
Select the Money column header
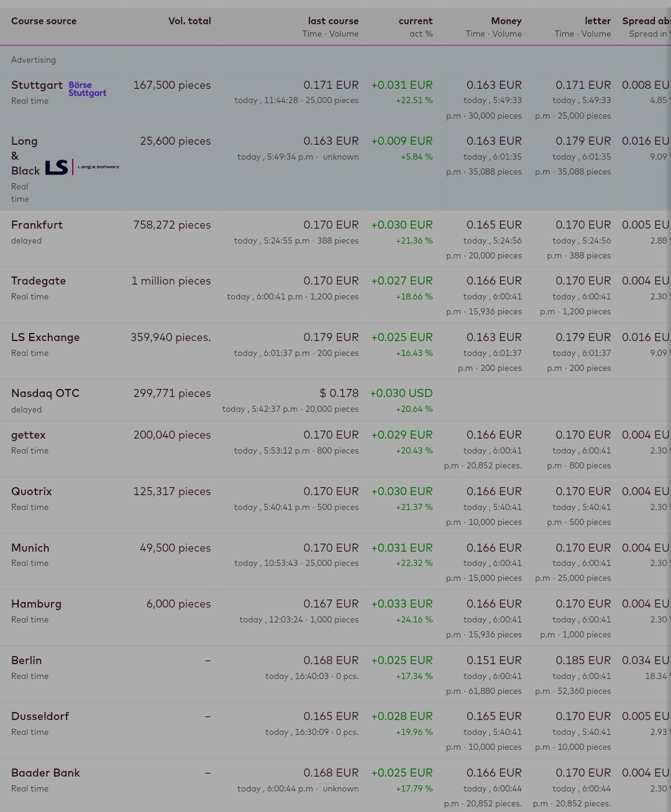coord(506,21)
